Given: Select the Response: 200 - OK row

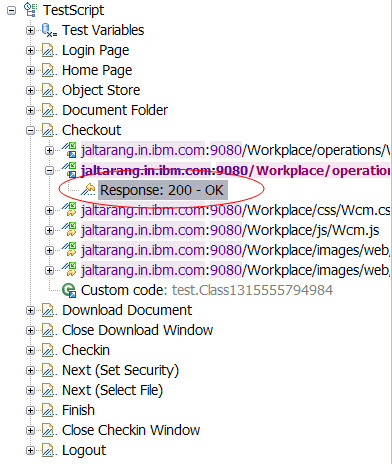Looking at the screenshot, I should (162, 190).
